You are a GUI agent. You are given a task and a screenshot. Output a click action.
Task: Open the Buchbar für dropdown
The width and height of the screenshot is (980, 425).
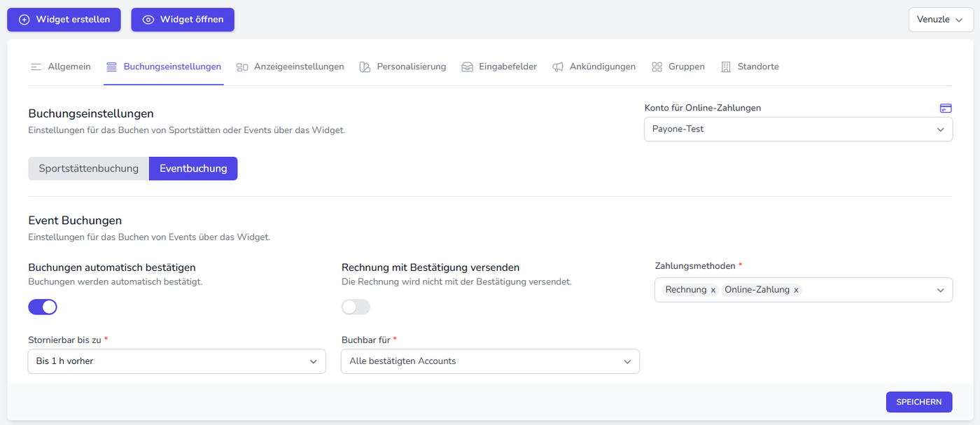pos(490,361)
